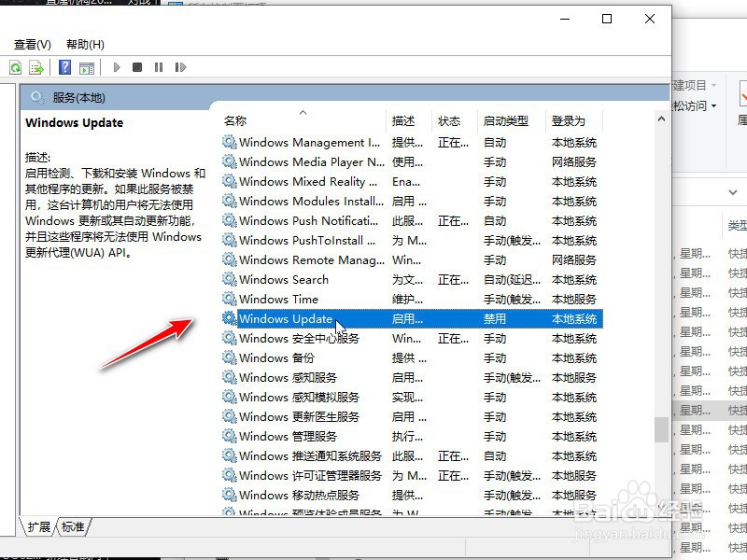Select the Windows Modules Install... service

412,201
